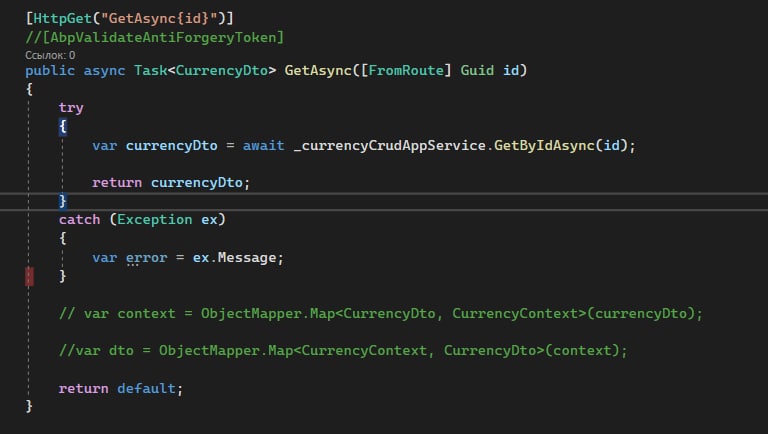
Task: Click the public keyword
Action: point(50,71)
